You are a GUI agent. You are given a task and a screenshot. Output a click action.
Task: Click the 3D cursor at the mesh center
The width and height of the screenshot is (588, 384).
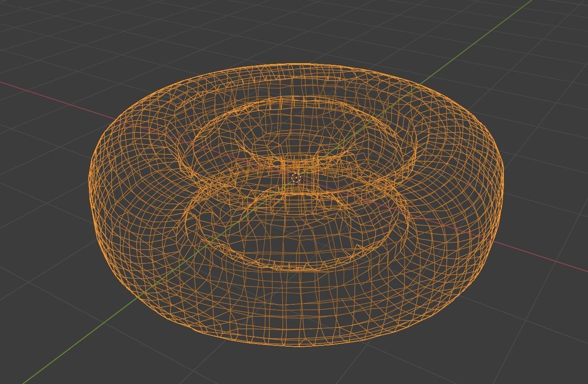coord(296,178)
